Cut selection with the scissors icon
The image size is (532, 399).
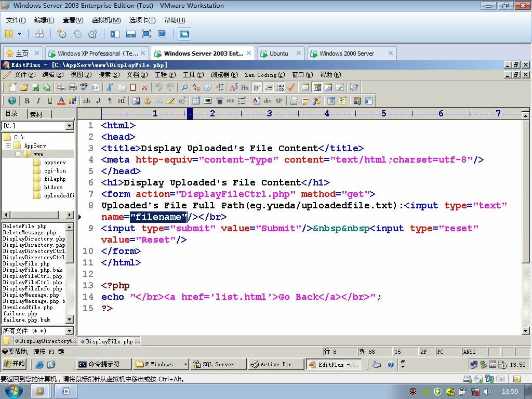tap(110, 87)
